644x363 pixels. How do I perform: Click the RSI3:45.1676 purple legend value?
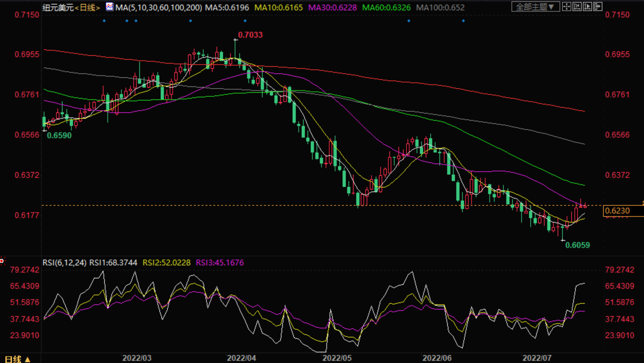[x=220, y=263]
